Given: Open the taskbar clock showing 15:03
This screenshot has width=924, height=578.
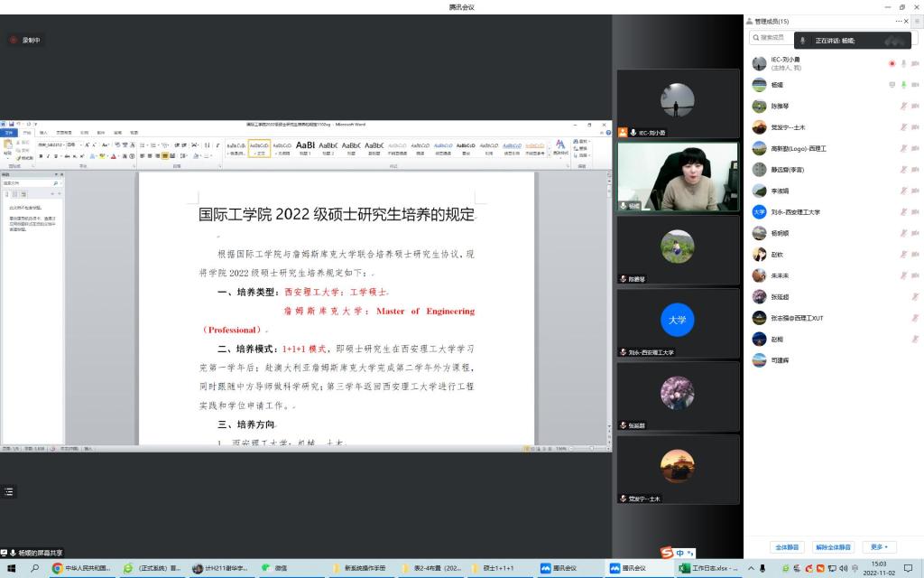Looking at the screenshot, I should (x=878, y=568).
